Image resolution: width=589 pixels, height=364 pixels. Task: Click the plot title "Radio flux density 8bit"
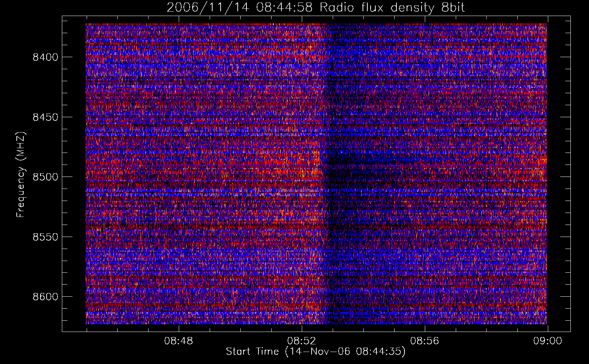pyautogui.click(x=392, y=8)
